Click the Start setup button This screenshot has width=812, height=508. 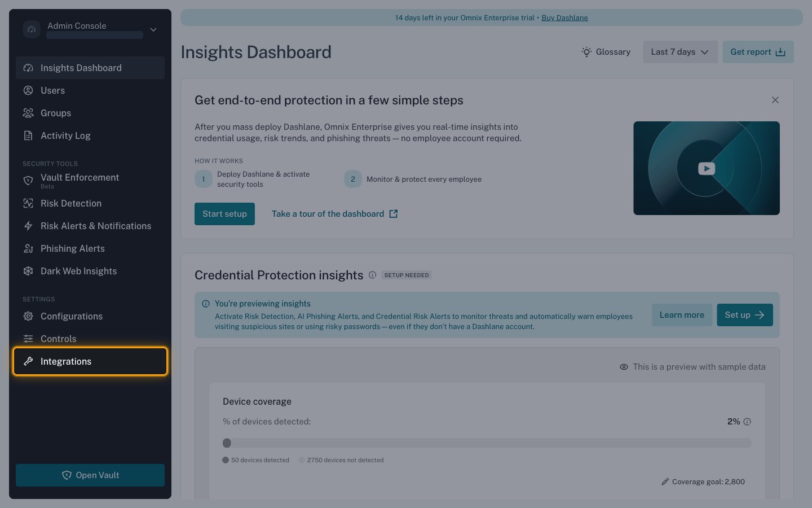point(224,214)
